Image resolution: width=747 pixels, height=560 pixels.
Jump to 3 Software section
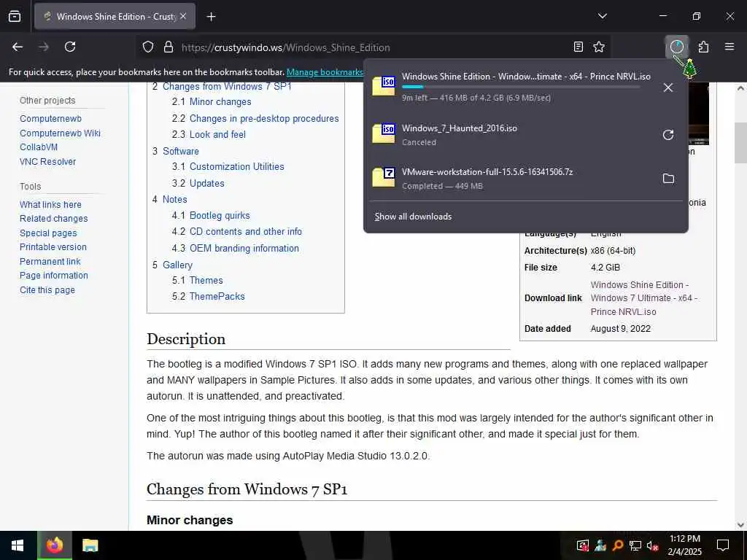point(176,152)
